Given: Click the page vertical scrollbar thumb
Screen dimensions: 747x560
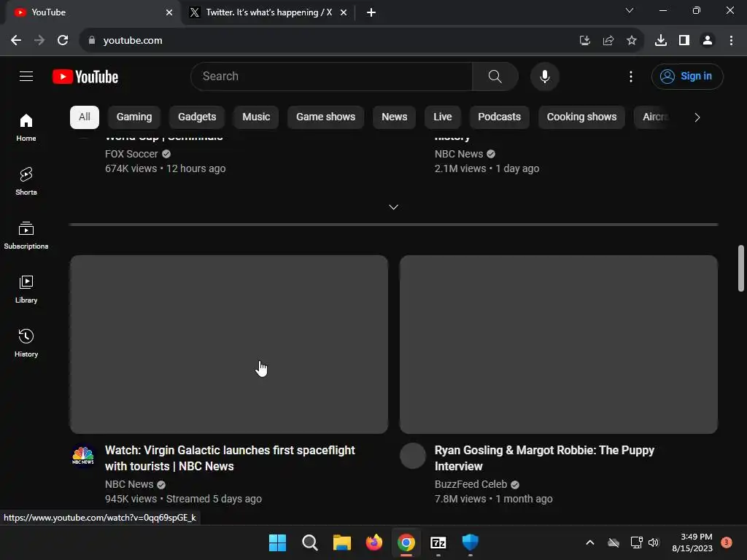Looking at the screenshot, I should (741, 268).
